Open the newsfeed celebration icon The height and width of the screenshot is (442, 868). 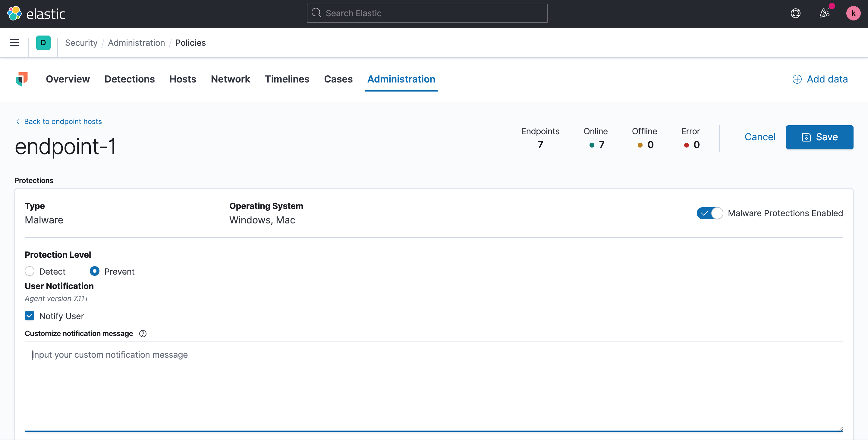[824, 14]
